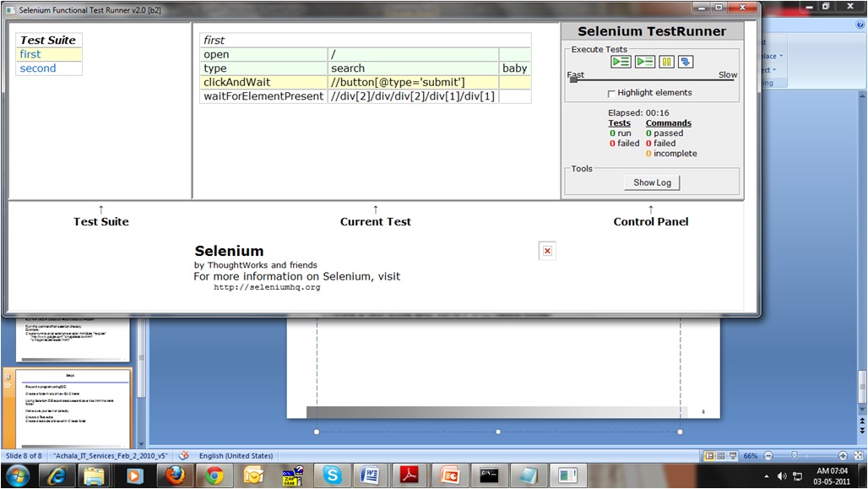This screenshot has width=868, height=489.
Task: Open the Selenium runner taskbar window icon
Action: coord(568,475)
